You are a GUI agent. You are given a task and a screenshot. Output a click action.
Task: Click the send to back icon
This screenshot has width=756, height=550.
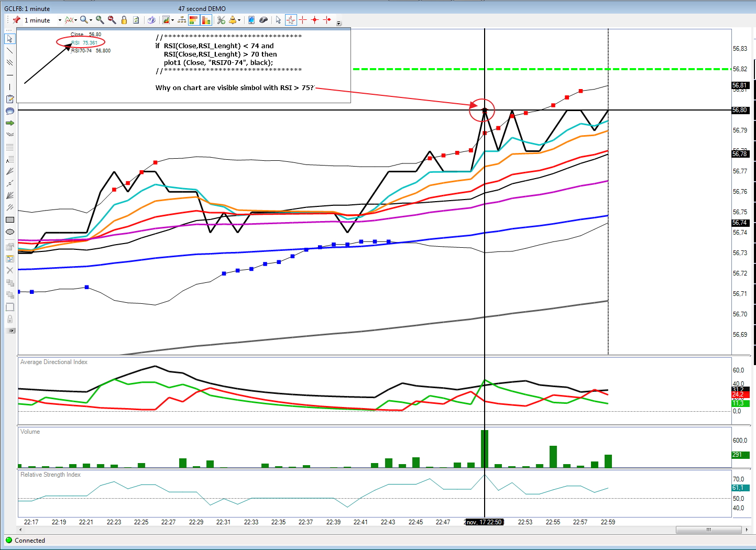pyautogui.click(x=9, y=294)
